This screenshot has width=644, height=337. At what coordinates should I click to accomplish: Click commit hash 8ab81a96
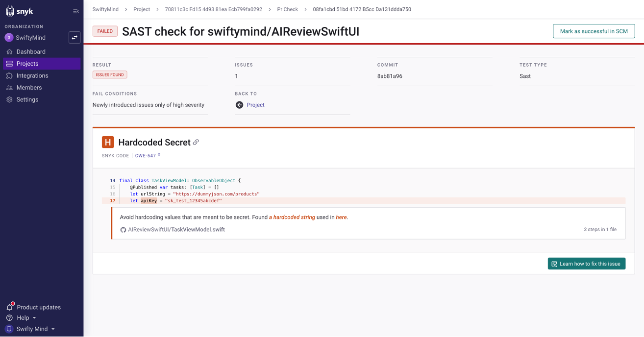(390, 76)
